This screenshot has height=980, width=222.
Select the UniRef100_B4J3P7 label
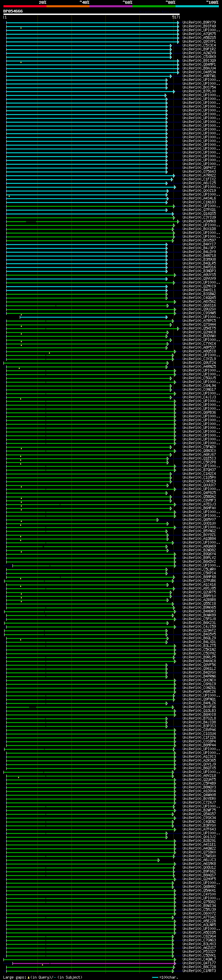[x=199, y=248]
